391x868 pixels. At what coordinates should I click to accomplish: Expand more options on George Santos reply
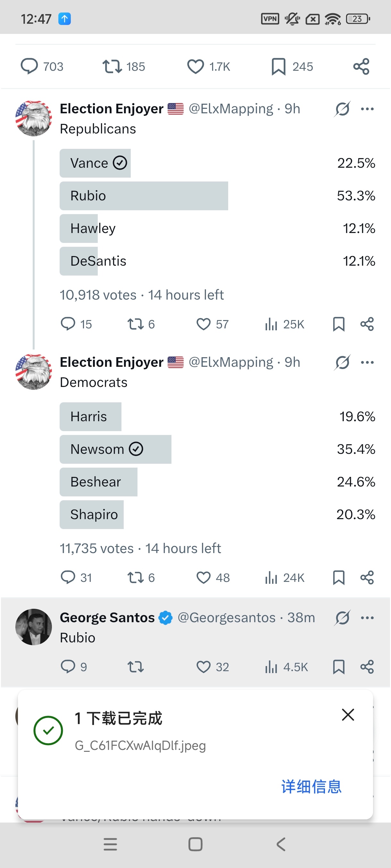click(367, 618)
